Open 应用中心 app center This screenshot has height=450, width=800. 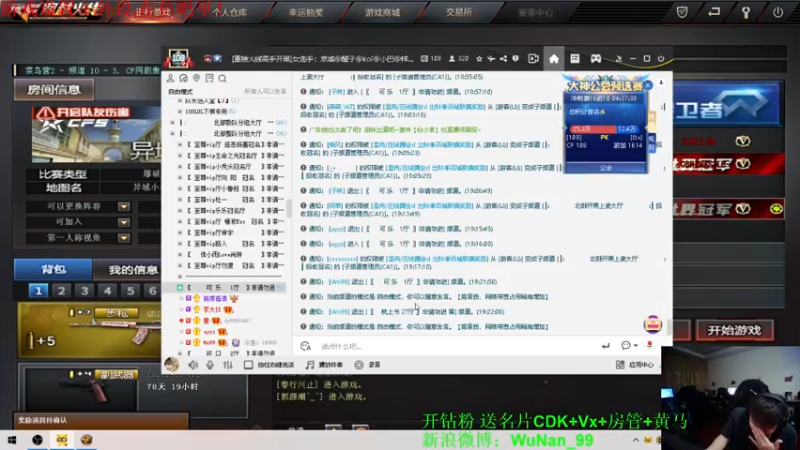pyautogui.click(x=635, y=365)
